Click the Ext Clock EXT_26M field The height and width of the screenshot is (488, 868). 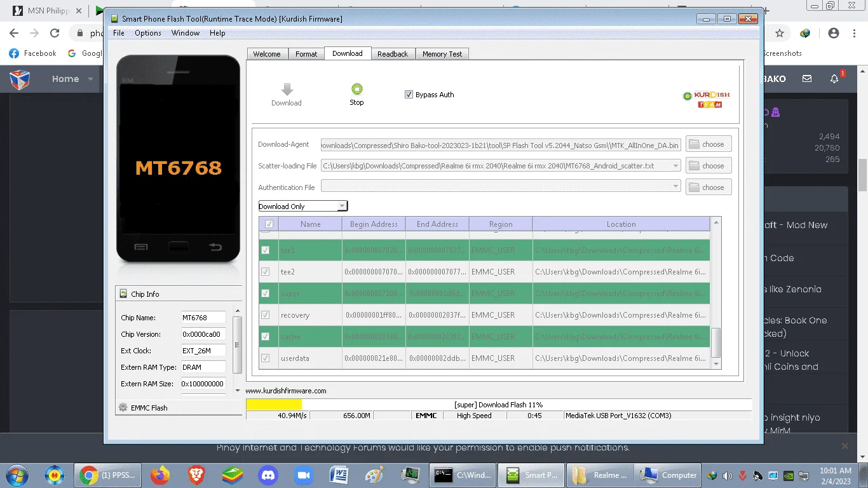203,350
